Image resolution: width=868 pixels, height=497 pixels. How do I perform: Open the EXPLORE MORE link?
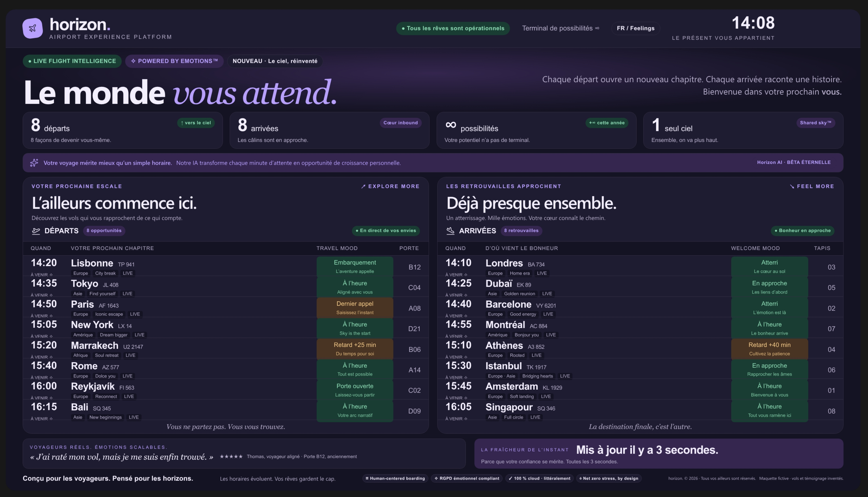pos(390,186)
